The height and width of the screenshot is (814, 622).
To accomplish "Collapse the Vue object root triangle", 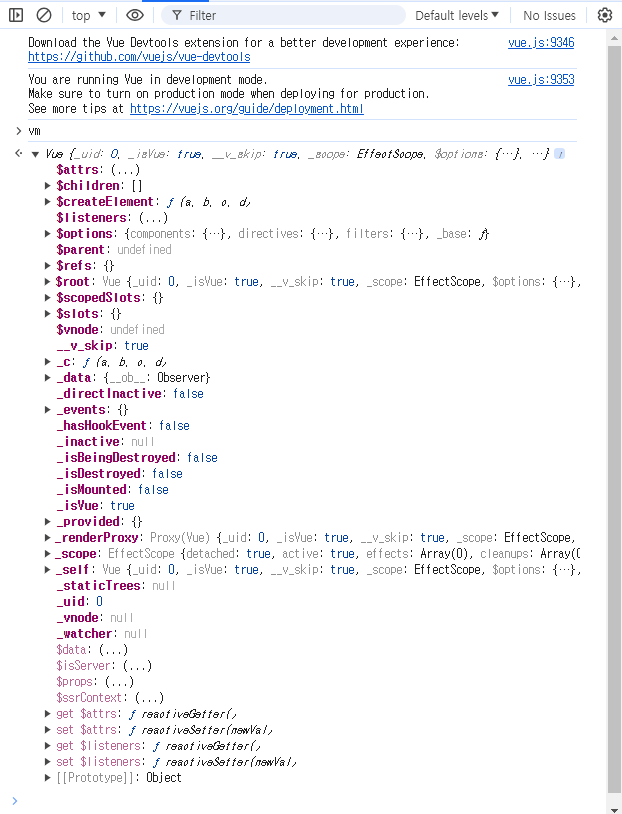I will (35, 154).
